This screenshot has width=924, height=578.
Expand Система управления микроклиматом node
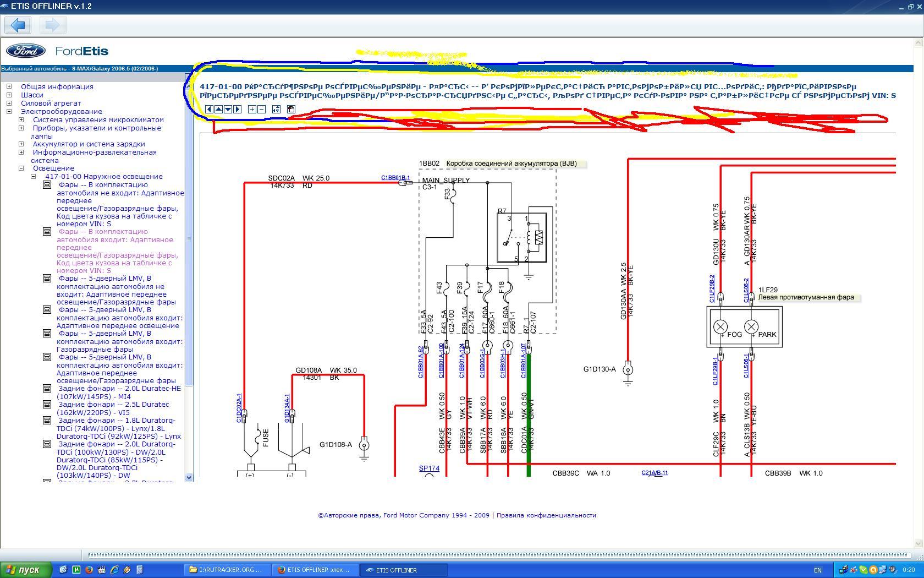[21, 119]
